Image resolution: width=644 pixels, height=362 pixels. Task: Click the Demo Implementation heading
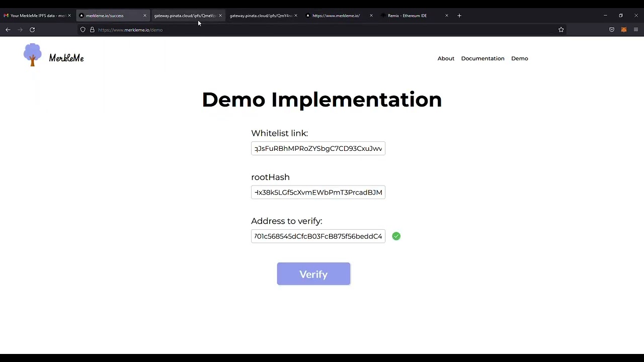pyautogui.click(x=322, y=100)
